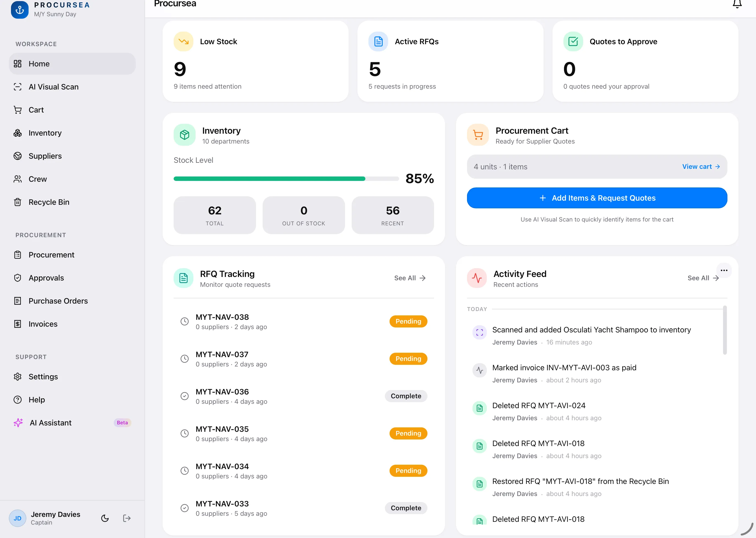Screen dimensions: 756x538
Task: Click the logout icon beside Jeremy Davies
Action: click(127, 518)
